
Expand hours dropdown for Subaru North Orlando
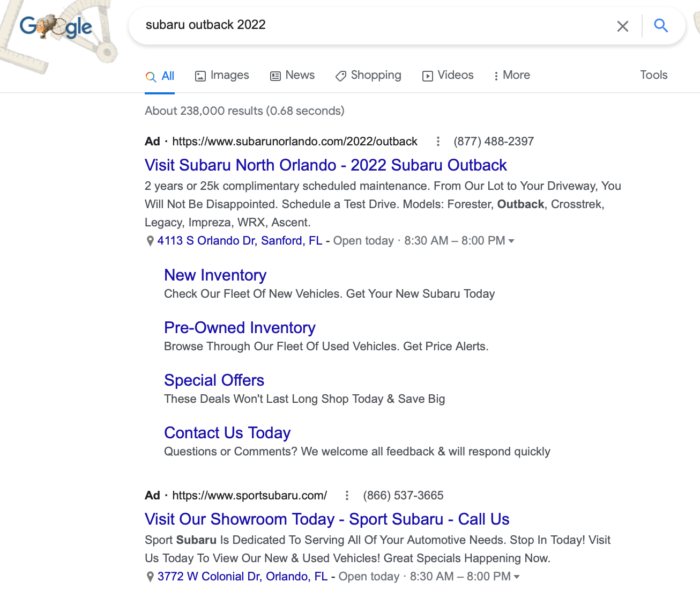[511, 241]
